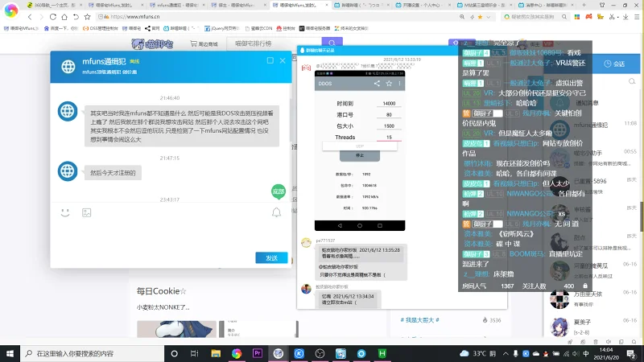Reload the page with the refresh icon
Image resolution: width=644 pixels, height=362 pixels.
click(x=53, y=17)
